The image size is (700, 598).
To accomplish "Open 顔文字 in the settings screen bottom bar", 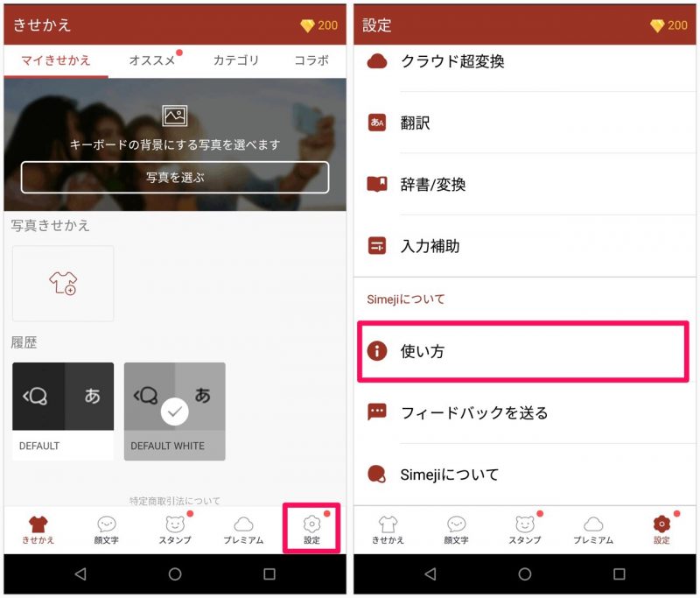I will click(x=456, y=530).
